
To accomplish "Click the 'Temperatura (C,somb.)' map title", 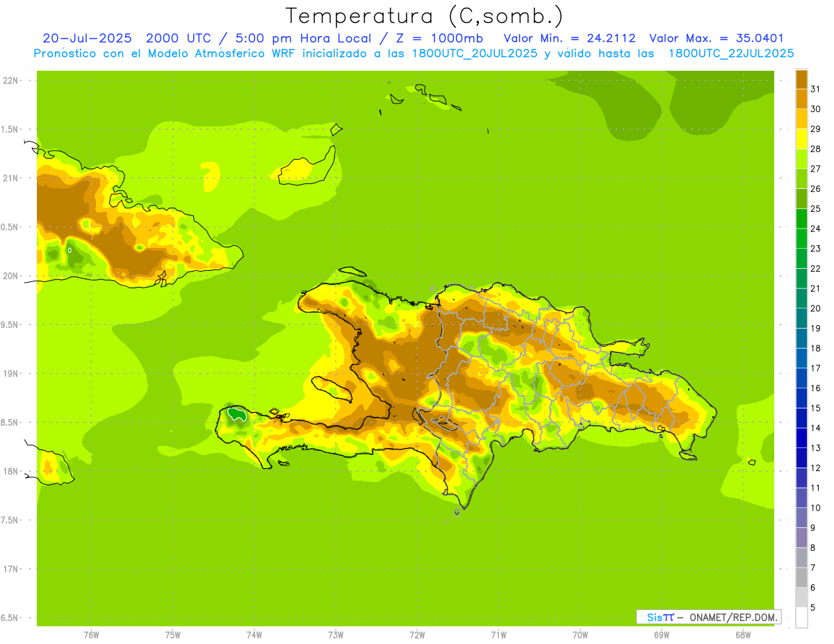I will click(424, 15).
